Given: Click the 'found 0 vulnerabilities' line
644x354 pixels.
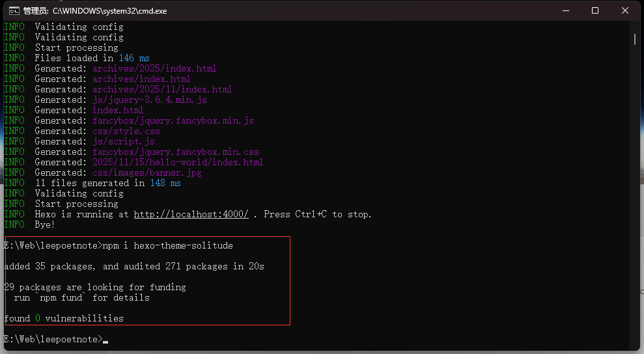Looking at the screenshot, I should click(x=64, y=318).
